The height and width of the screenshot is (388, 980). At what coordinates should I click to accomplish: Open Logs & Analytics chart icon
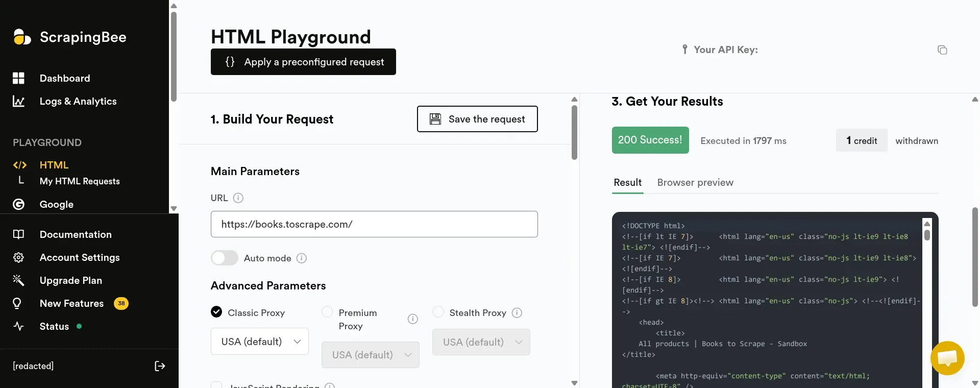[x=18, y=101]
